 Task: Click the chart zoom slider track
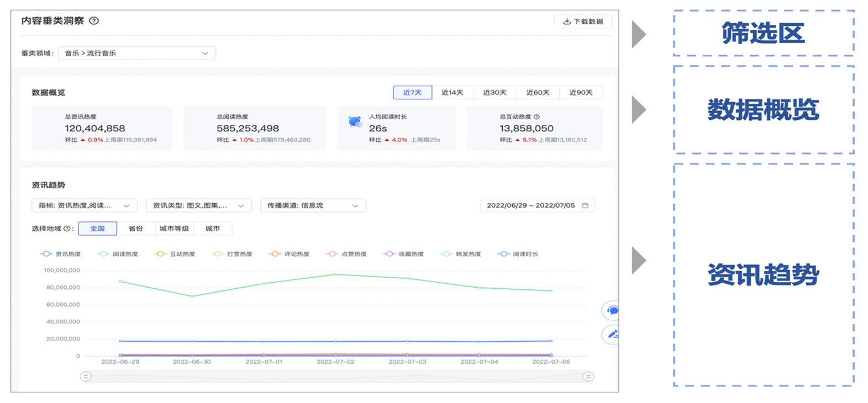337,377
